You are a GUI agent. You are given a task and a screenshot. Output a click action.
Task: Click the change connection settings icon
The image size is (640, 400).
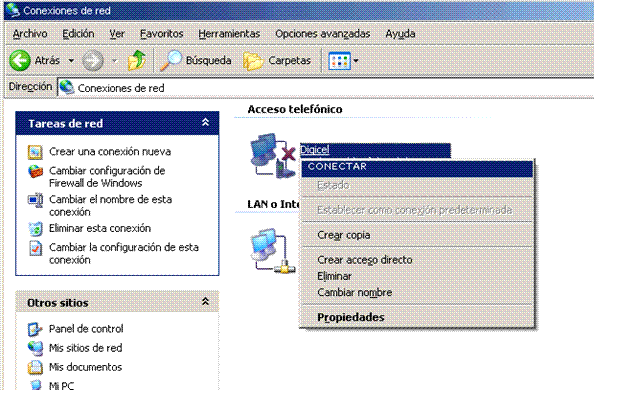click(36, 248)
